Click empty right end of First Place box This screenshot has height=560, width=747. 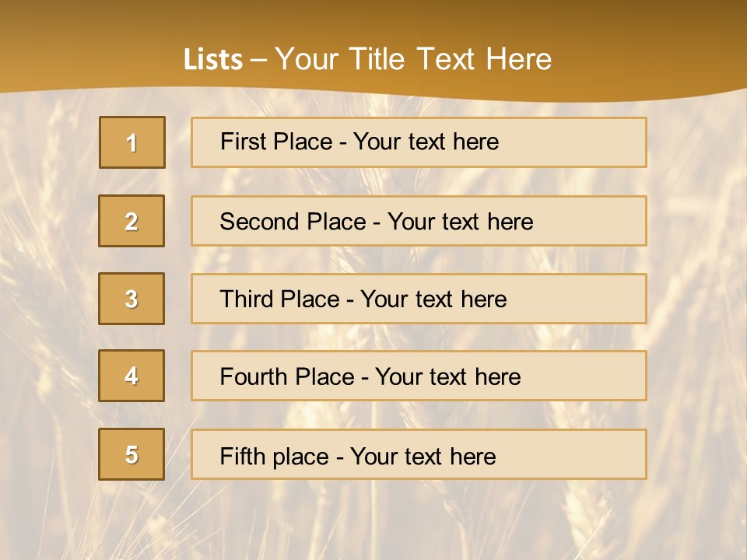point(591,142)
